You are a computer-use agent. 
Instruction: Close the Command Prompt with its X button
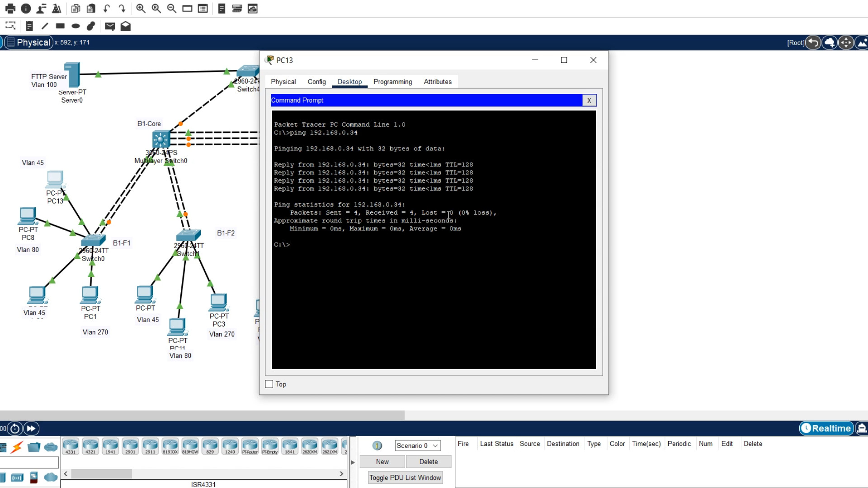pos(589,100)
